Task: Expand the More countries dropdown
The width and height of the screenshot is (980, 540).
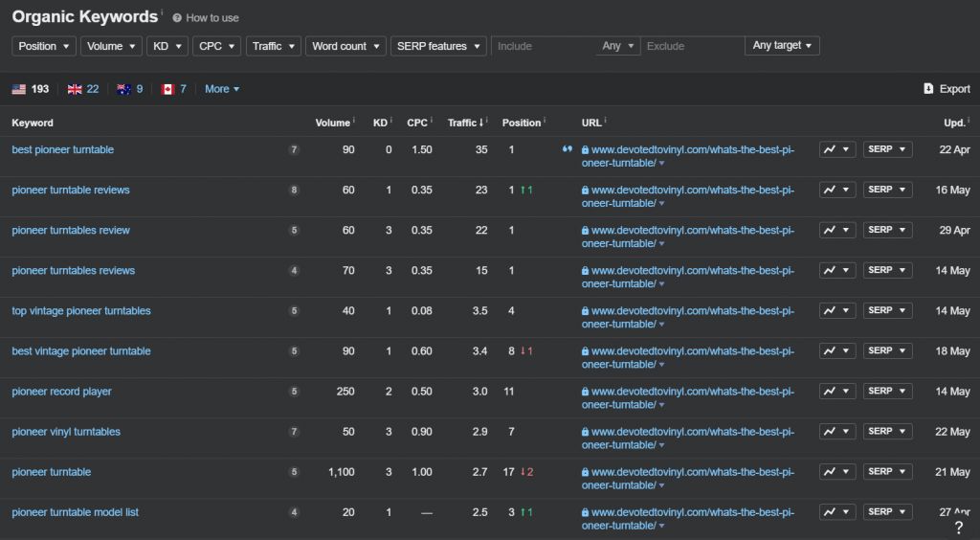Action: 222,89
